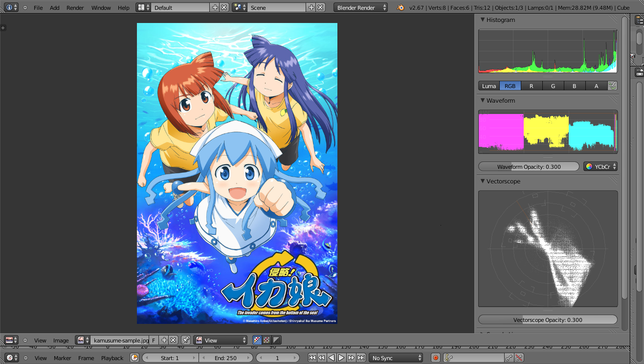Screen dimensions: 644x364
Task: Jump to the first frame
Action: pos(312,358)
